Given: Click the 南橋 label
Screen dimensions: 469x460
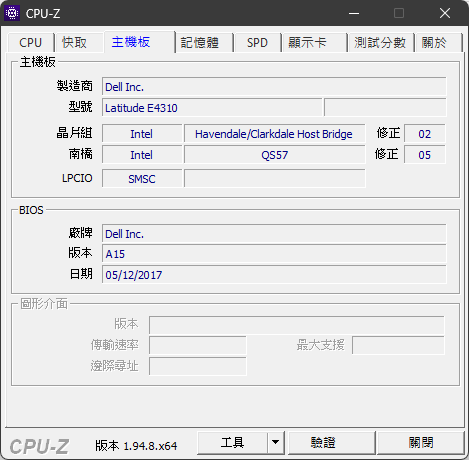Looking at the screenshot, I should tap(81, 154).
